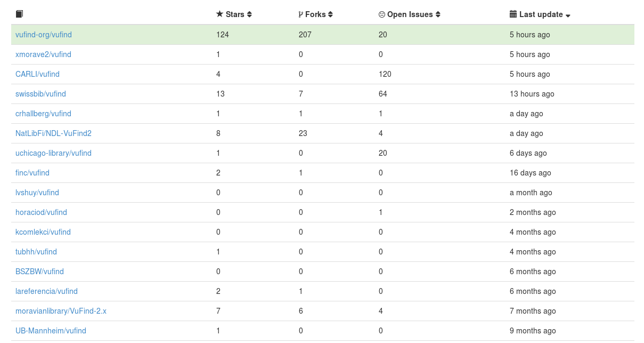Screen dimensions: 644x343
Task: Click the face icon beside Open Issues
Action: (382, 14)
